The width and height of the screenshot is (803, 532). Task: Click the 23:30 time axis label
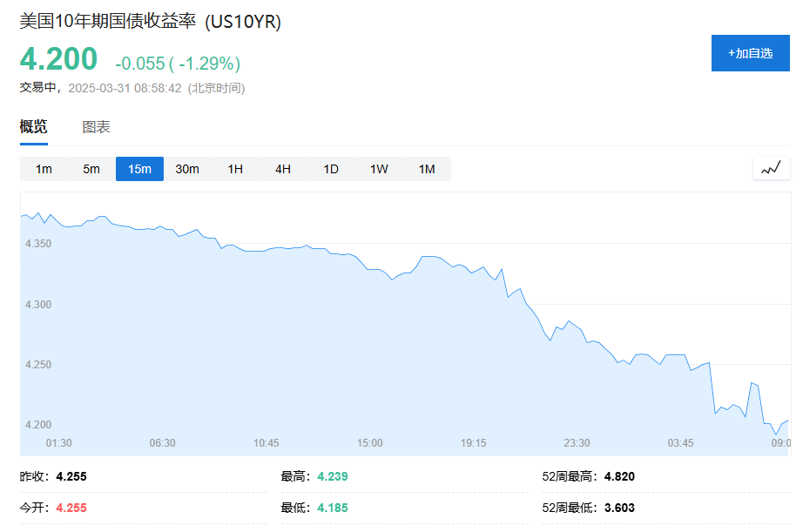tap(577, 443)
